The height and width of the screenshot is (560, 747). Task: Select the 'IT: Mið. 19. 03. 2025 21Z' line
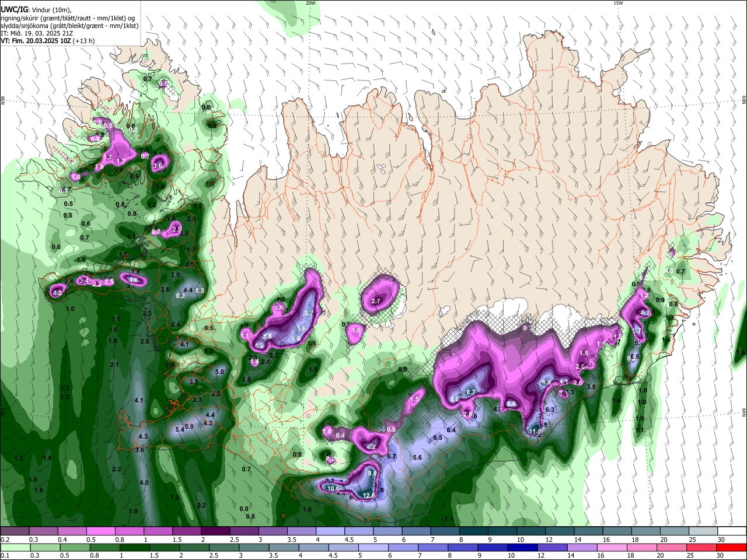coord(36,33)
